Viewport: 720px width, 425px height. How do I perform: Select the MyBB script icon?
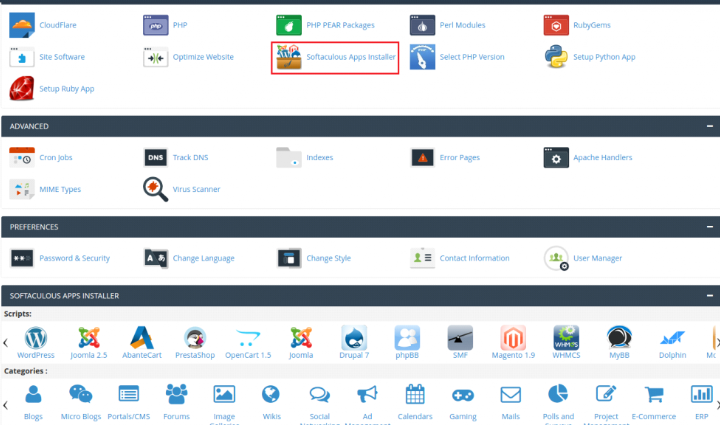click(619, 338)
